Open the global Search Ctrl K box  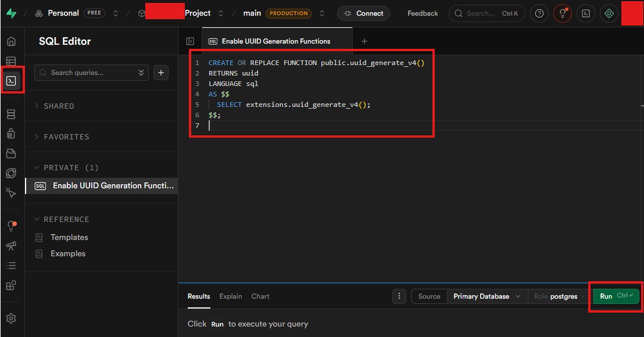coord(486,13)
